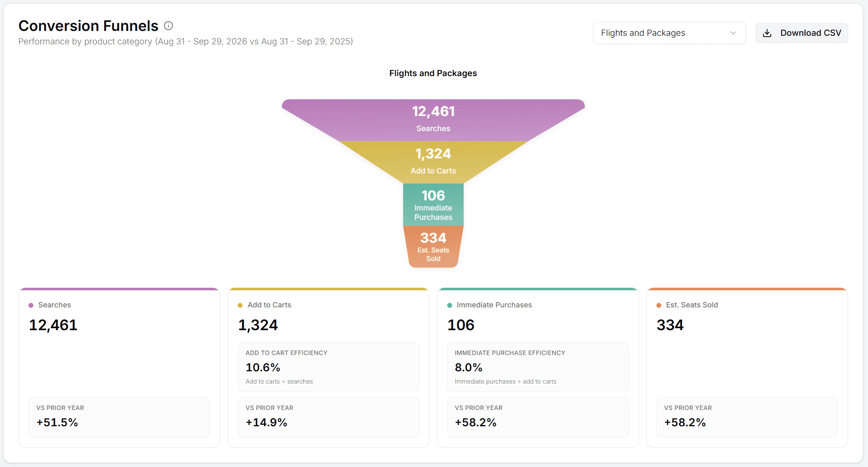This screenshot has height=467, width=868.
Task: Open the Flights and Packages dropdown
Action: point(669,33)
